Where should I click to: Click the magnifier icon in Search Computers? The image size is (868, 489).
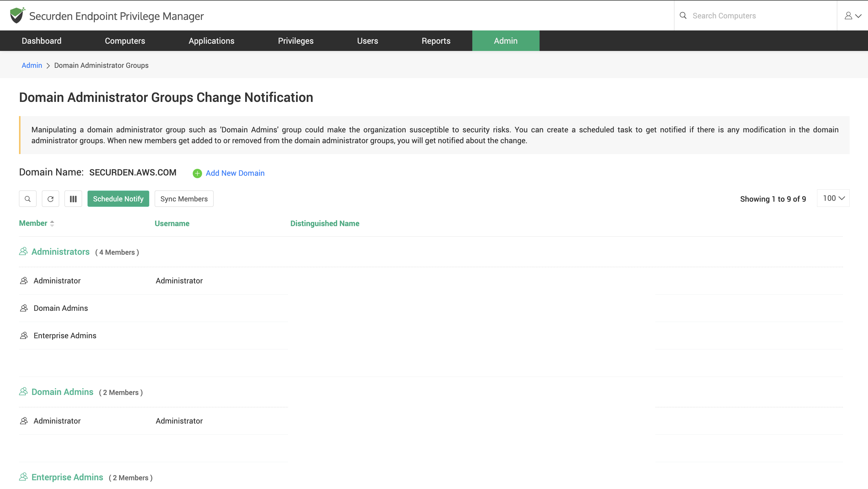click(683, 15)
